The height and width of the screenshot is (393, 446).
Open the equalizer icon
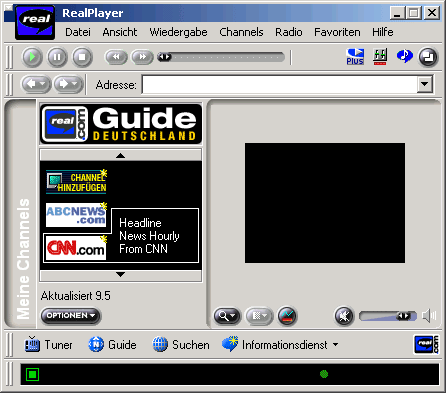click(x=380, y=57)
